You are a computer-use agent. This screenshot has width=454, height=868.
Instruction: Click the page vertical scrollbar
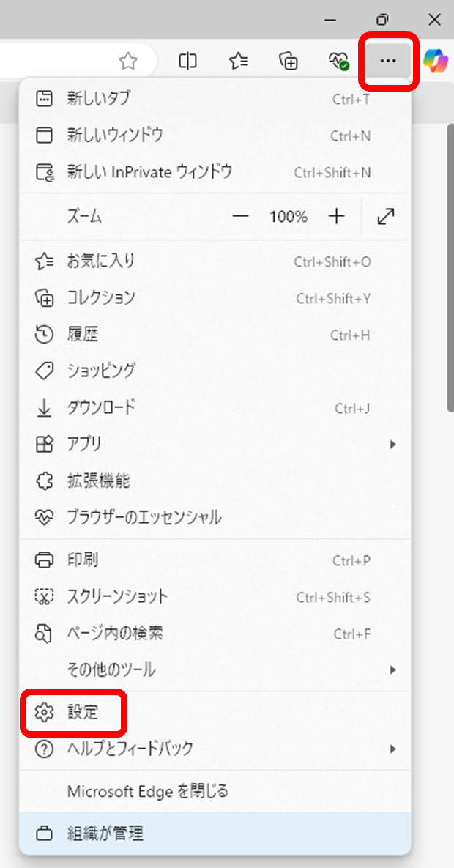[x=450, y=269]
